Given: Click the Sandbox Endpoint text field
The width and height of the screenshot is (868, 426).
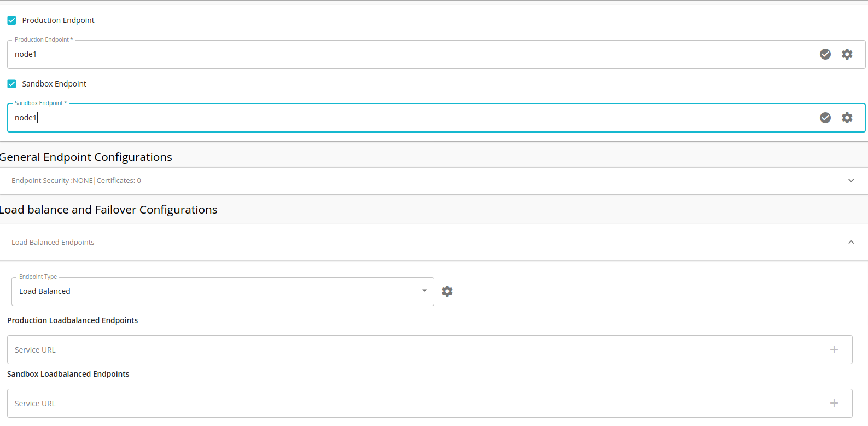Looking at the screenshot, I should pyautogui.click(x=383, y=118).
